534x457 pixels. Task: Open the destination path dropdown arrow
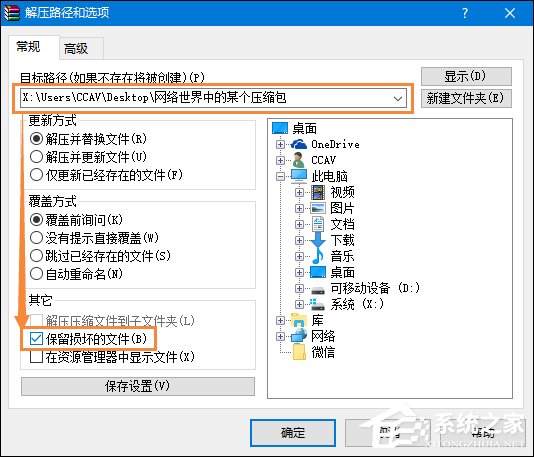(x=397, y=98)
